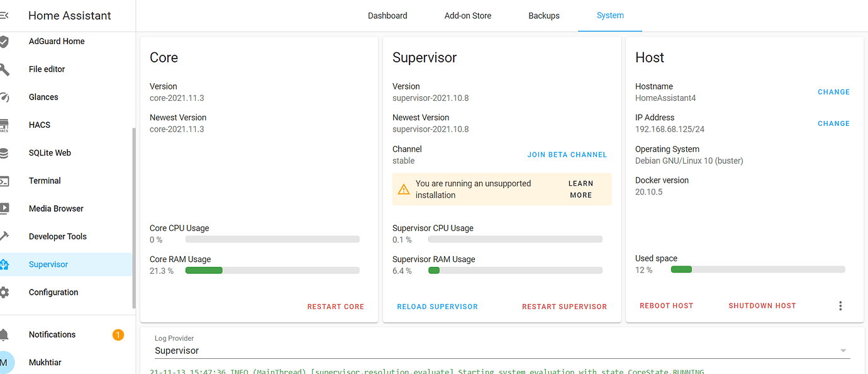Expand the Log Provider dropdown
Screen dimensions: 868x374
[843, 351]
